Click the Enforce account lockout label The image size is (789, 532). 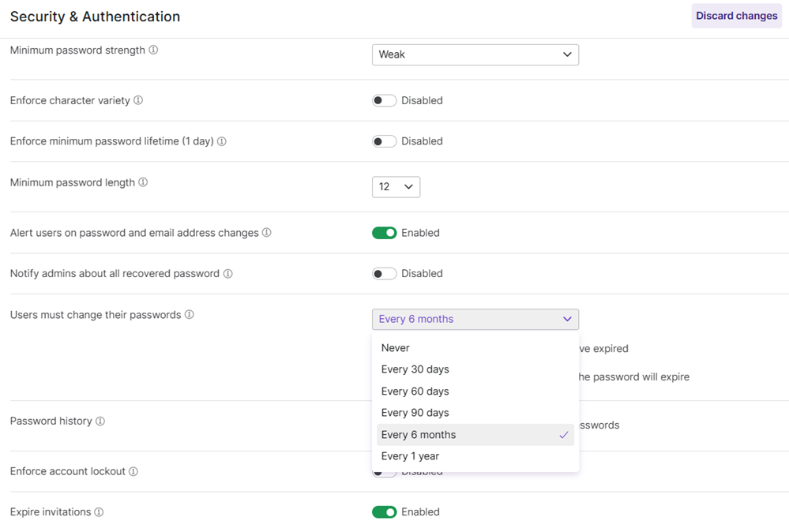pyautogui.click(x=67, y=471)
